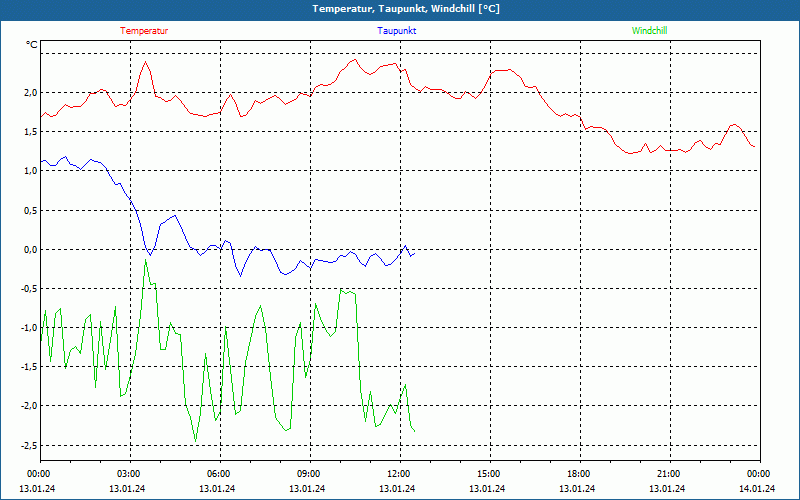Click the green Windchill legend label
Screen dimensions: 800x500
(x=649, y=31)
